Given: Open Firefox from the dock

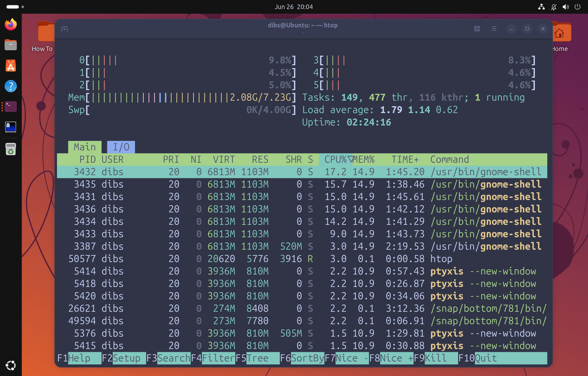Looking at the screenshot, I should (x=11, y=25).
